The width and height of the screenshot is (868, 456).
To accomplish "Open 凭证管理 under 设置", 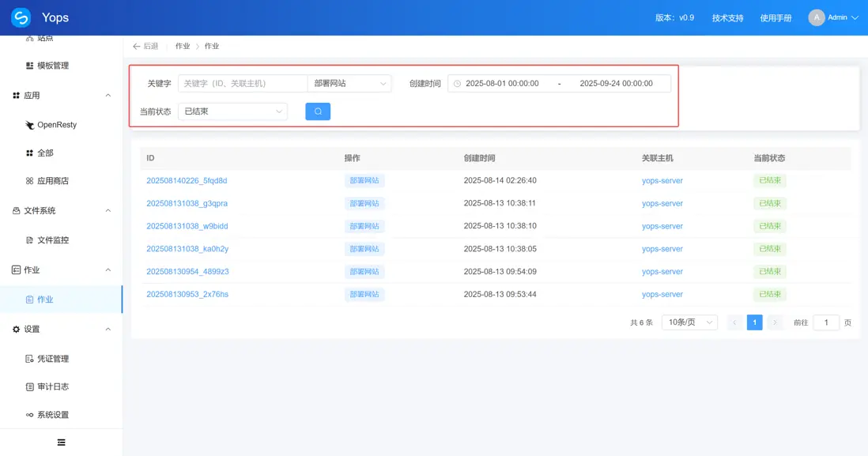I will coord(52,358).
